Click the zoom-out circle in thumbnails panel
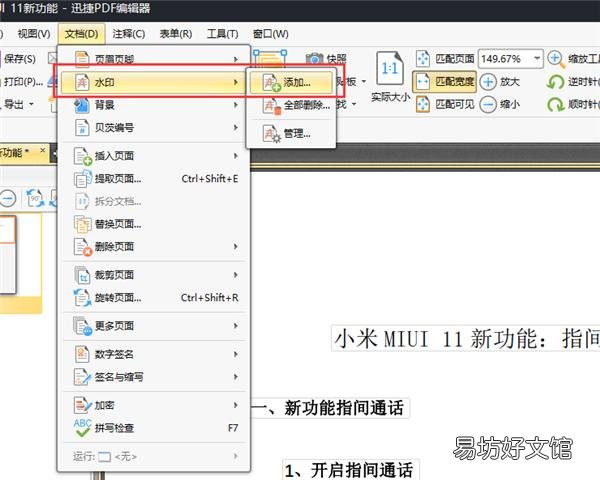The image size is (600, 480). [x=8, y=199]
